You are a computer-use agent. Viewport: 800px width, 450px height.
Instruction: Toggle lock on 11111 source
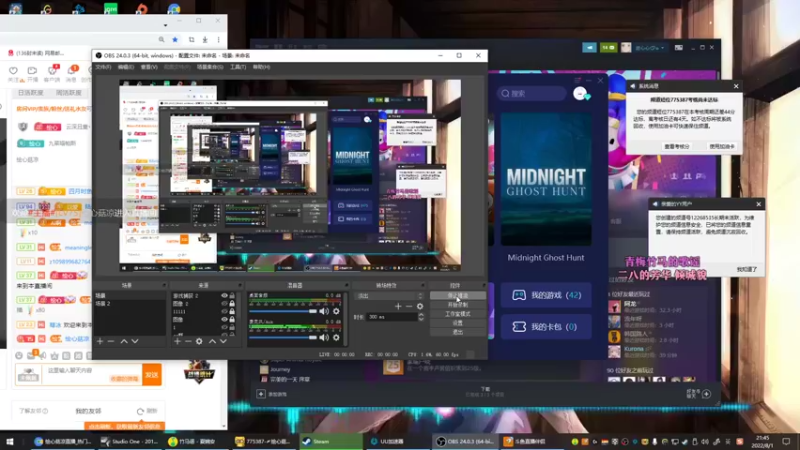[x=232, y=311]
